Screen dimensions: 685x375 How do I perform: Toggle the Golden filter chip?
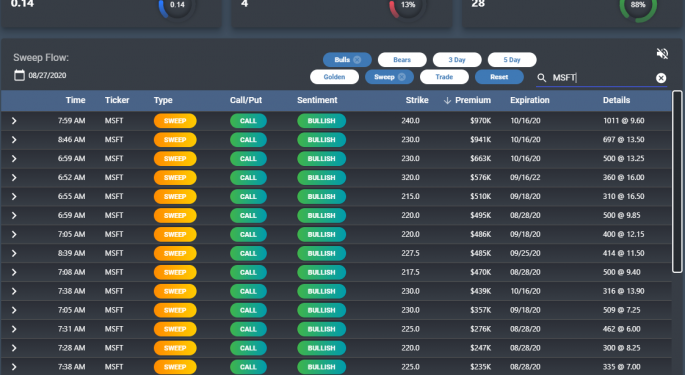click(x=334, y=77)
